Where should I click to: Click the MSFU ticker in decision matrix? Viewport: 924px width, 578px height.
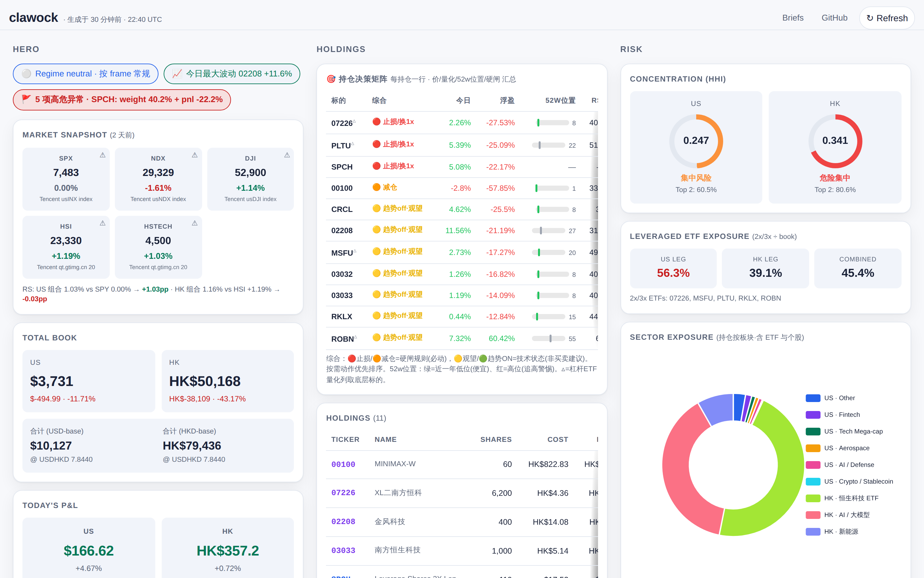point(342,253)
